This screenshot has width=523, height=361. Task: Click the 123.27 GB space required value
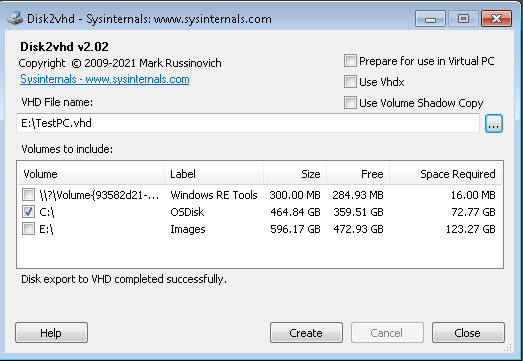[471, 229]
